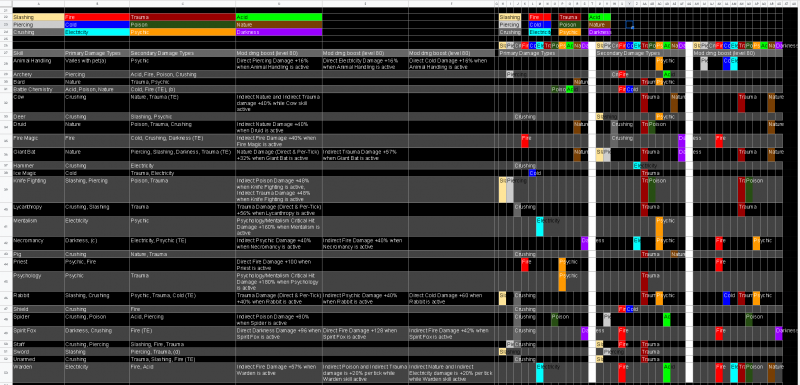The width and height of the screenshot is (800, 385).
Task: Select the wide brown Nature legend cell
Action: (x=279, y=24)
